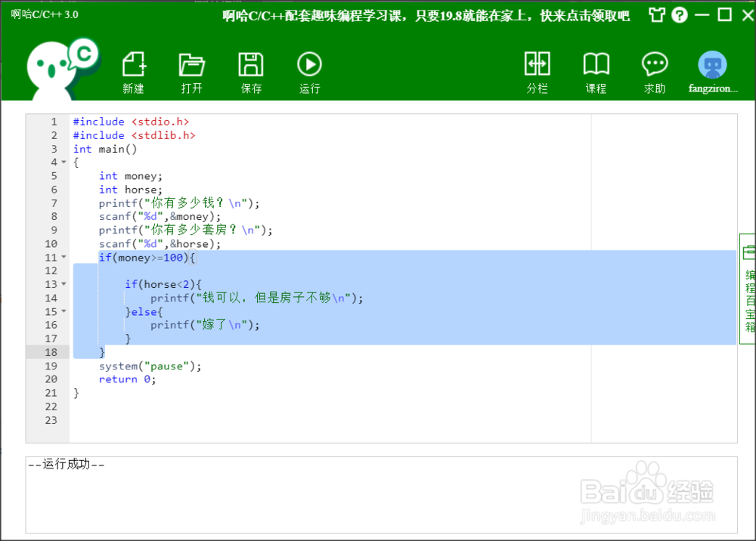Collapse the else fold at line 15

64,311
